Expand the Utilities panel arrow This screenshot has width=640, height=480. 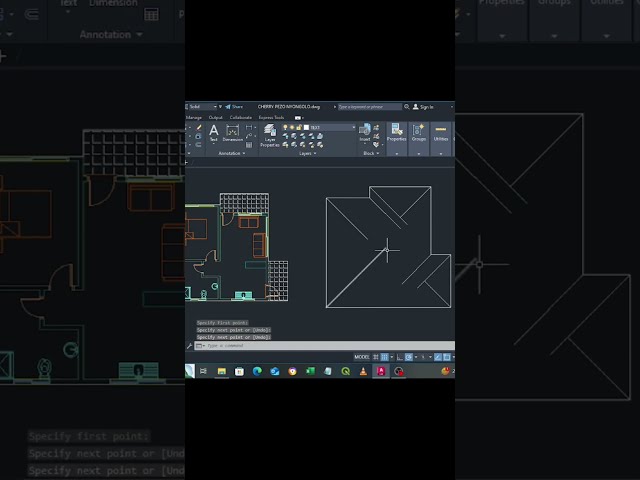(x=441, y=154)
